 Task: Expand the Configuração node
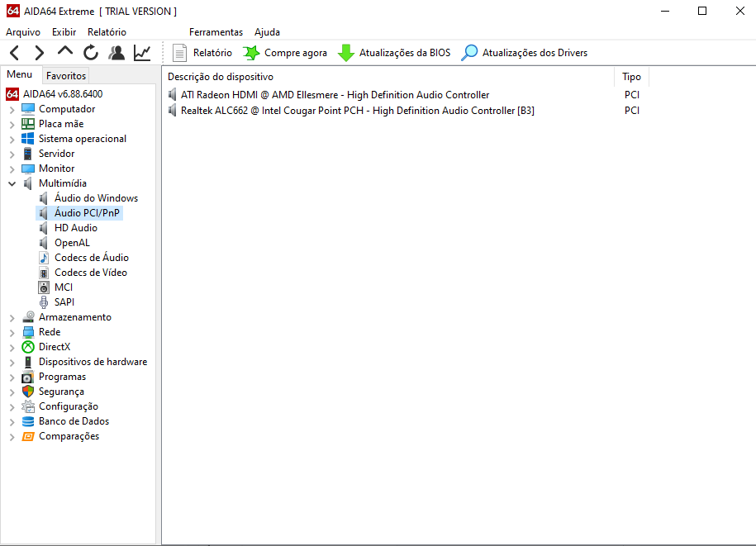point(12,407)
